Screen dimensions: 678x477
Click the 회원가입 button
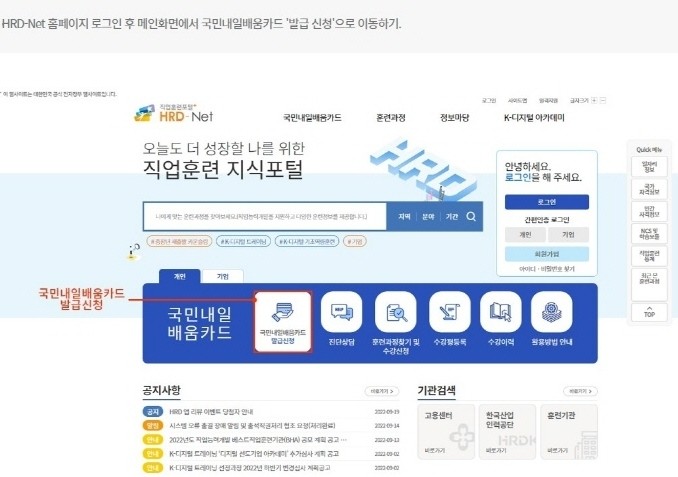click(547, 254)
